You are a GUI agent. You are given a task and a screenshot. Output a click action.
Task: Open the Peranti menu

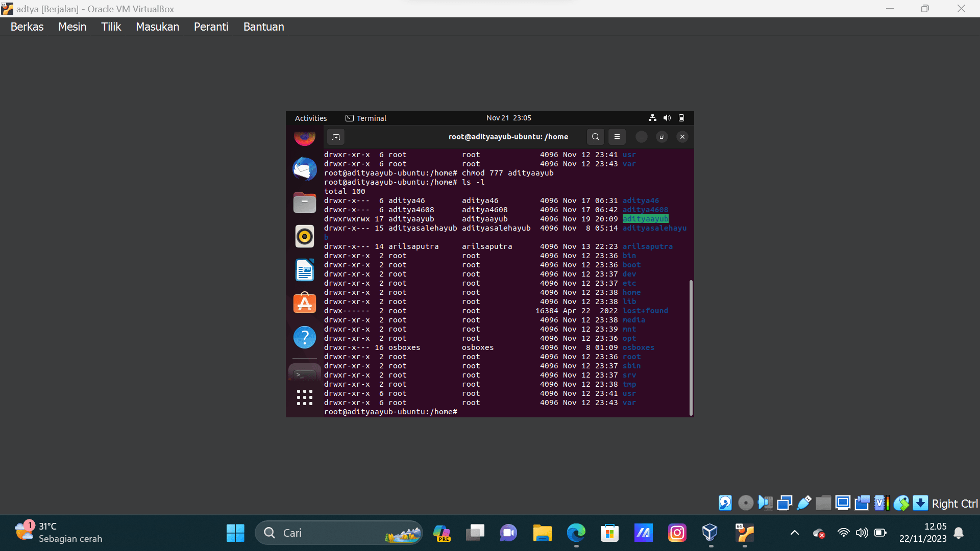click(211, 27)
